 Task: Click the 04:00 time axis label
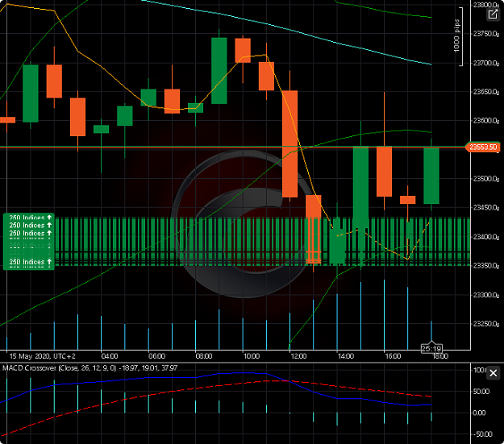(110, 356)
